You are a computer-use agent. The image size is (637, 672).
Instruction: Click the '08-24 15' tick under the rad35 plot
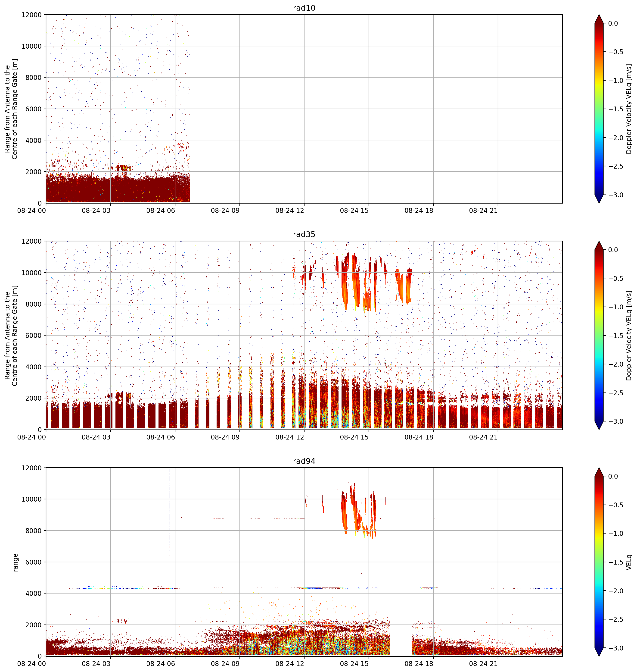(354, 437)
